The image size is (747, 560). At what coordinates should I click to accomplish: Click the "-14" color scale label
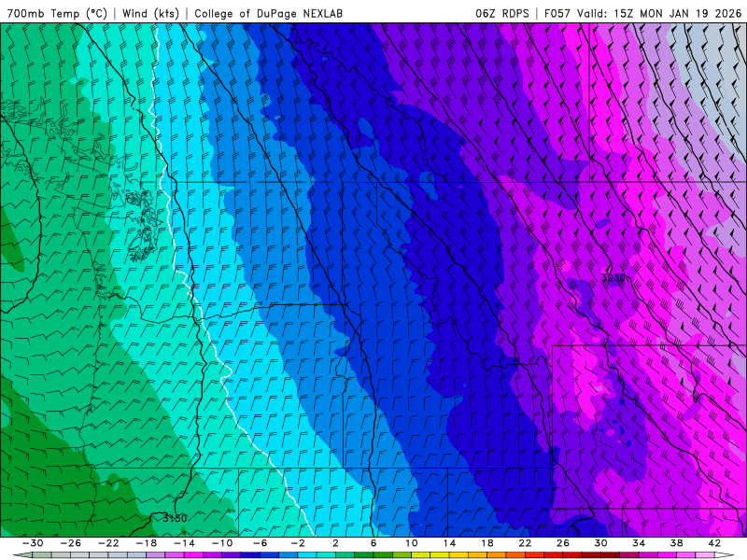[184, 543]
